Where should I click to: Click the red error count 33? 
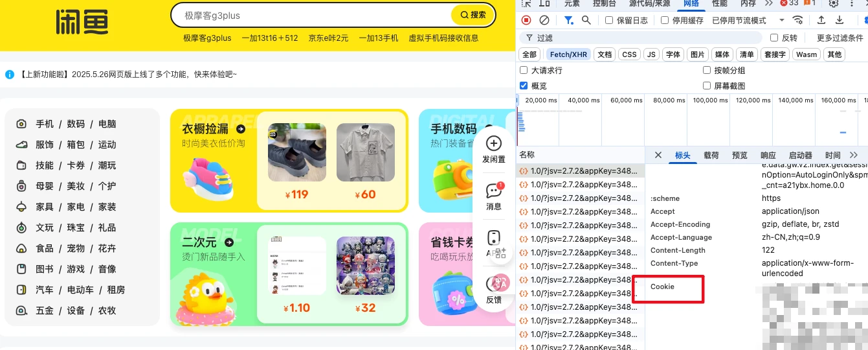coord(789,3)
